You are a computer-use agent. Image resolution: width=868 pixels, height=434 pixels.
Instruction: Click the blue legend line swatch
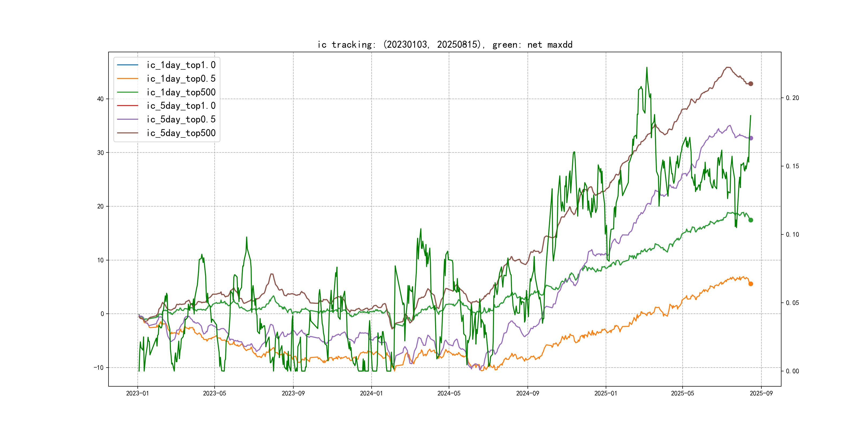pyautogui.click(x=127, y=65)
